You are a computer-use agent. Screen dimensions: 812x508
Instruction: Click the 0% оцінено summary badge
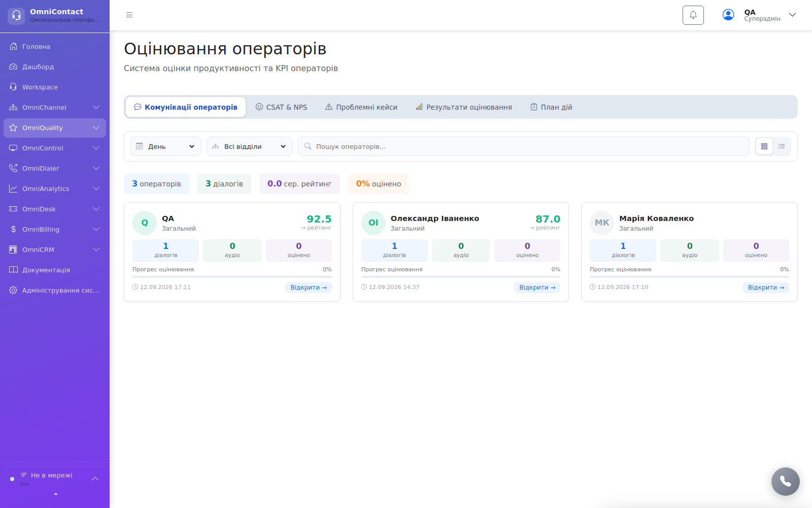[x=379, y=184]
